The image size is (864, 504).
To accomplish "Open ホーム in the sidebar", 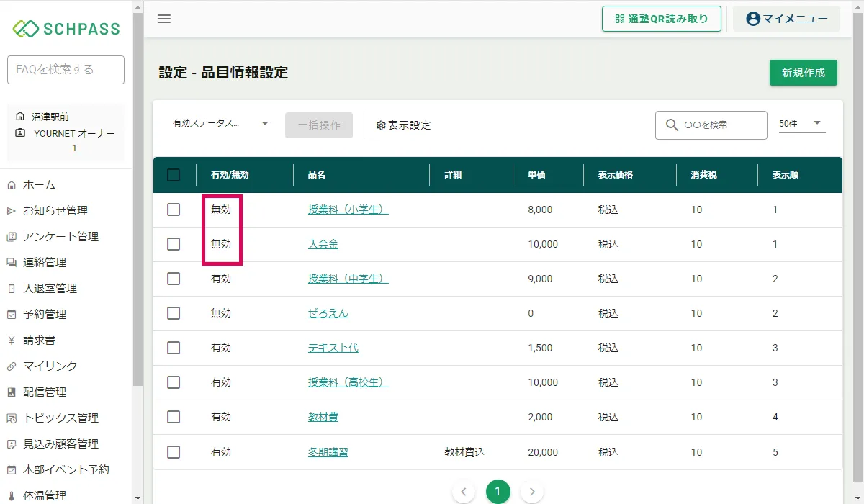I will pos(39,185).
